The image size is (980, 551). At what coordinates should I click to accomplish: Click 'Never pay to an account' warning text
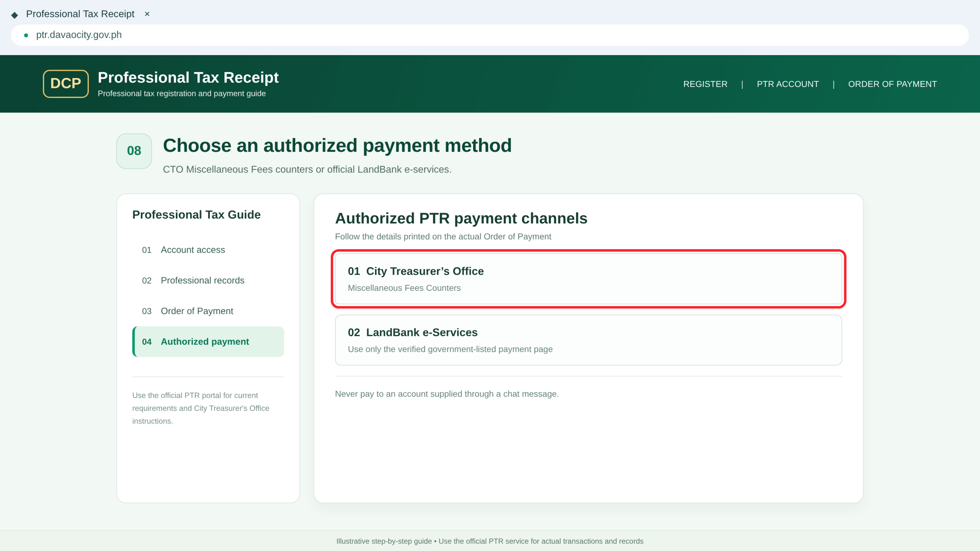447,394
